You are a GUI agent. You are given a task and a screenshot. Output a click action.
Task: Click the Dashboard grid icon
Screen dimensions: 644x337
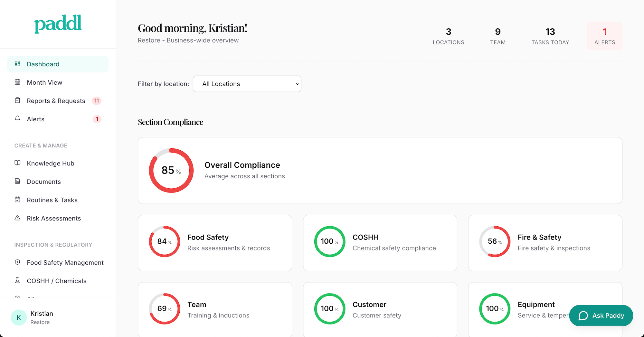click(x=17, y=64)
